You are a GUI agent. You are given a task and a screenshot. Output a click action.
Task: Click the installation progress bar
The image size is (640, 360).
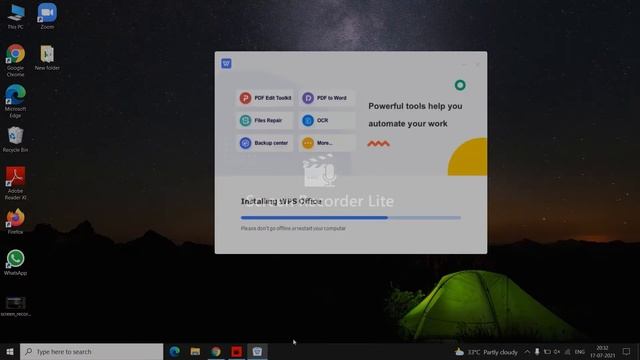[x=351, y=218]
